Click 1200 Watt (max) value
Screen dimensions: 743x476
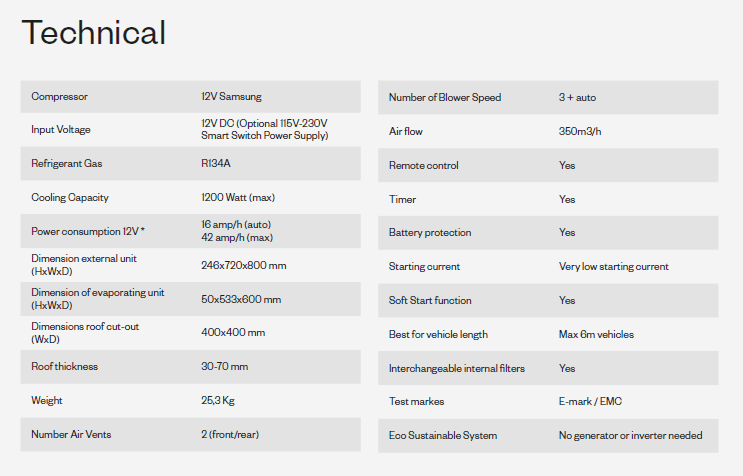tap(238, 198)
